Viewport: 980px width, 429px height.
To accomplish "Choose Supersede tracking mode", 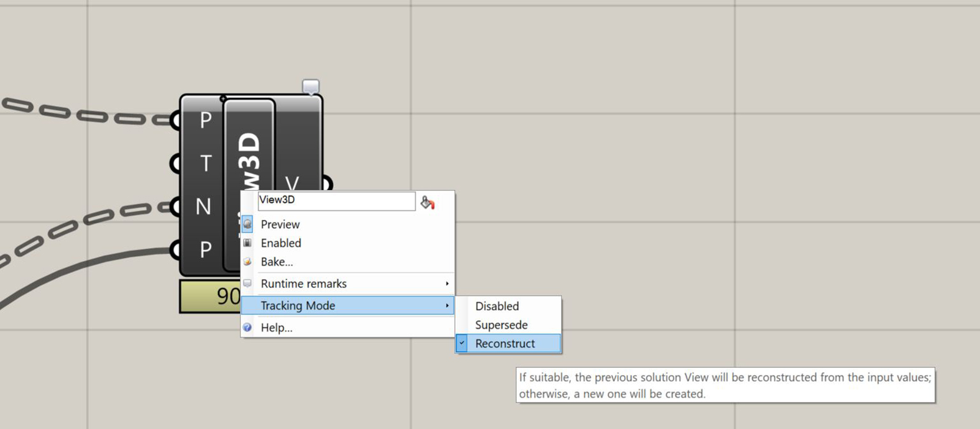I will point(501,325).
